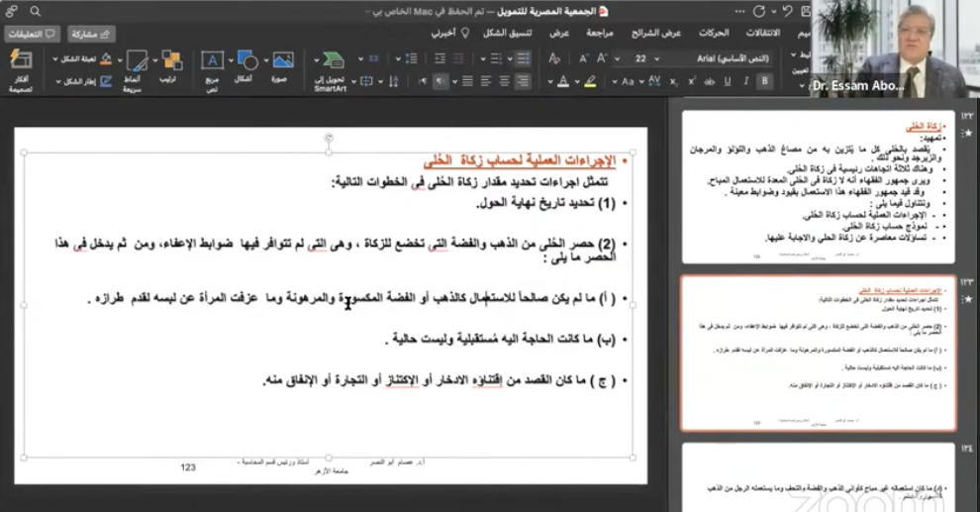The height and width of the screenshot is (512, 980).
Task: Redo or repeat last action
Action: [x=759, y=11]
